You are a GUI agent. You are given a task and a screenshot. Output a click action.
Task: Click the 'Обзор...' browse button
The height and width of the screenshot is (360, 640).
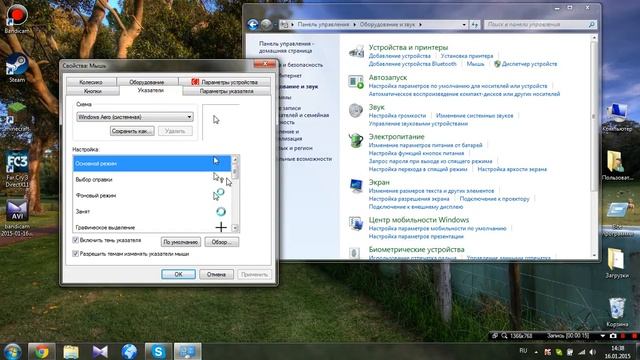(x=222, y=242)
